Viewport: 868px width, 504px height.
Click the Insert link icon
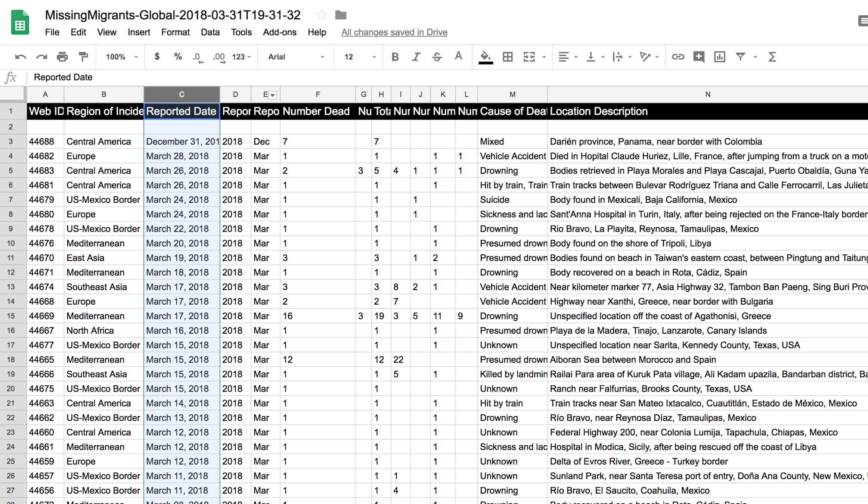point(678,57)
